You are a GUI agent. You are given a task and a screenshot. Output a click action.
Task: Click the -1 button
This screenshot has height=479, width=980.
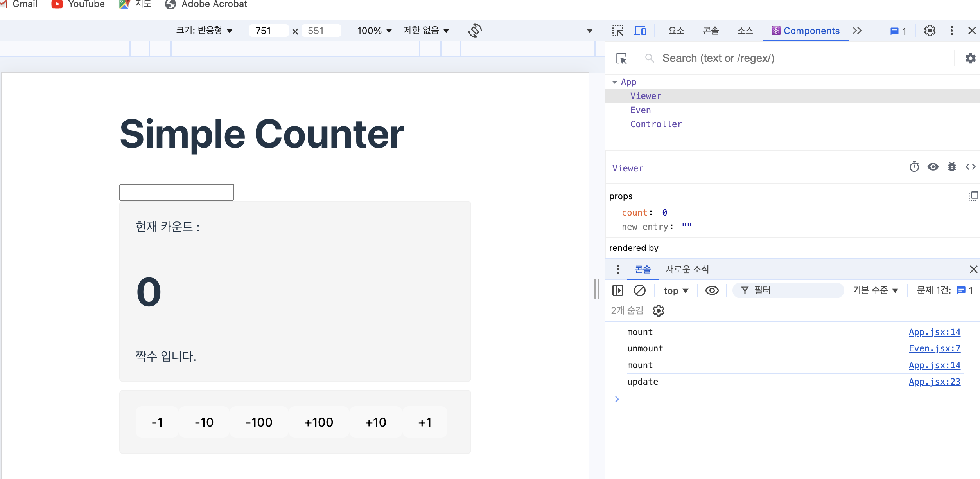157,422
